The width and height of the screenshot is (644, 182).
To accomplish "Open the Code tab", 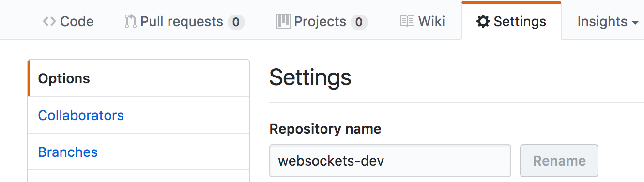I will [68, 21].
